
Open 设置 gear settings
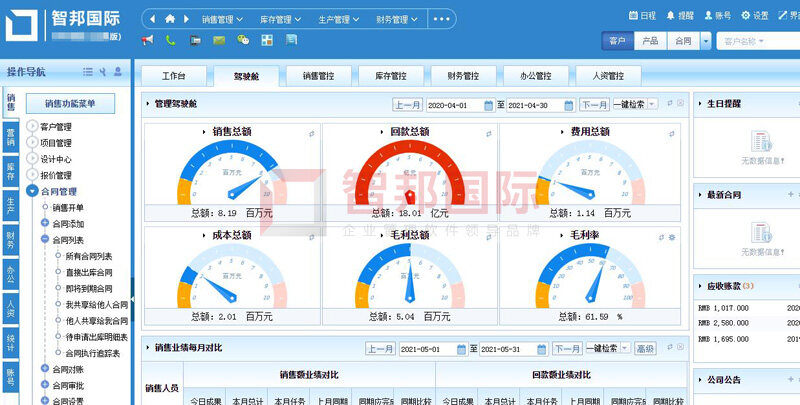pyautogui.click(x=745, y=17)
